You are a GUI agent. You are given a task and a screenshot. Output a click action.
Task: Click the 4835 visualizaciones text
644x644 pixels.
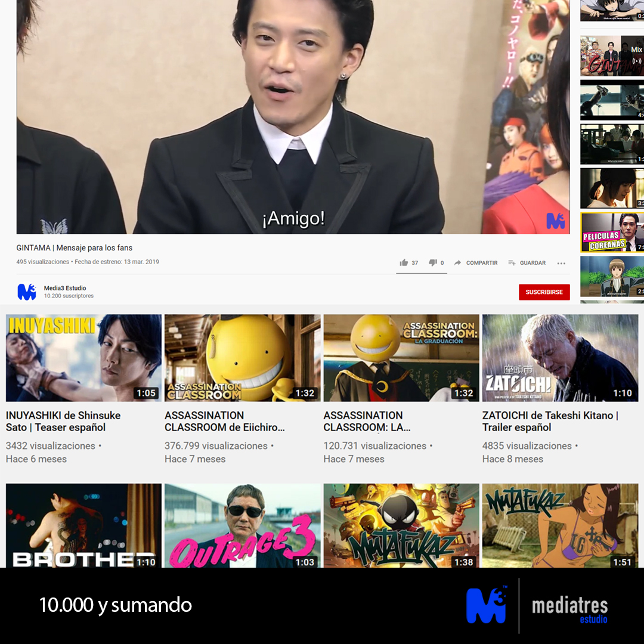[527, 445]
